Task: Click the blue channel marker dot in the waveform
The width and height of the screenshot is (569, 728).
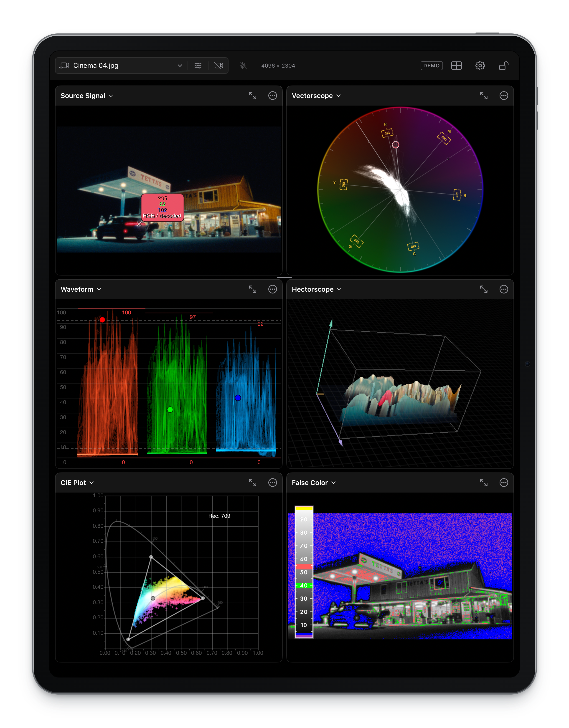Action: coord(238,398)
